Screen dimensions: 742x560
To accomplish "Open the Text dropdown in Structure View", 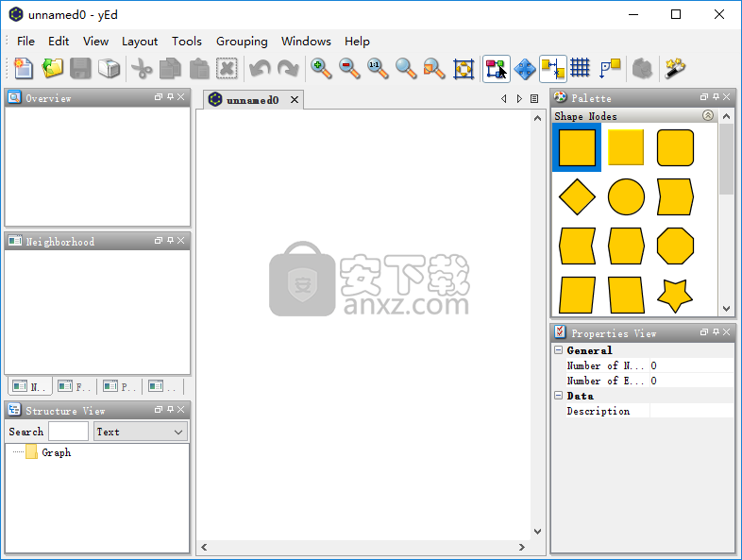I will point(140,432).
